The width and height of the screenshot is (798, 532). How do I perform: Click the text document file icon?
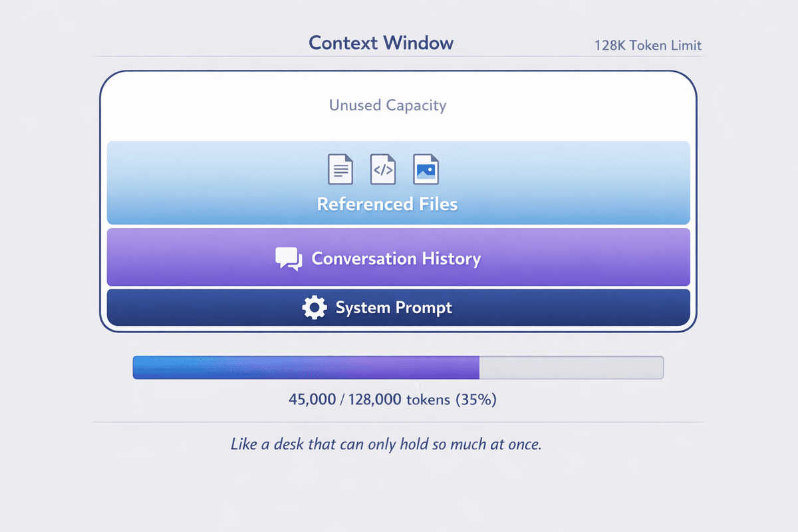click(x=340, y=168)
